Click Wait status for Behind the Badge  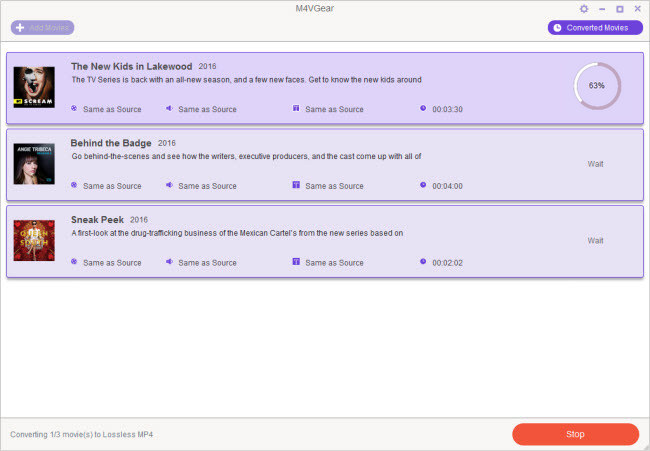click(x=595, y=164)
